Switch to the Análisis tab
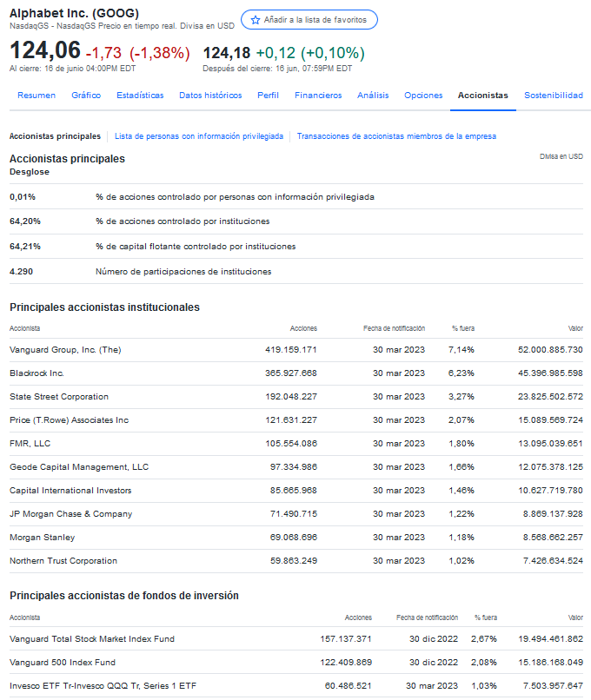 tap(373, 95)
